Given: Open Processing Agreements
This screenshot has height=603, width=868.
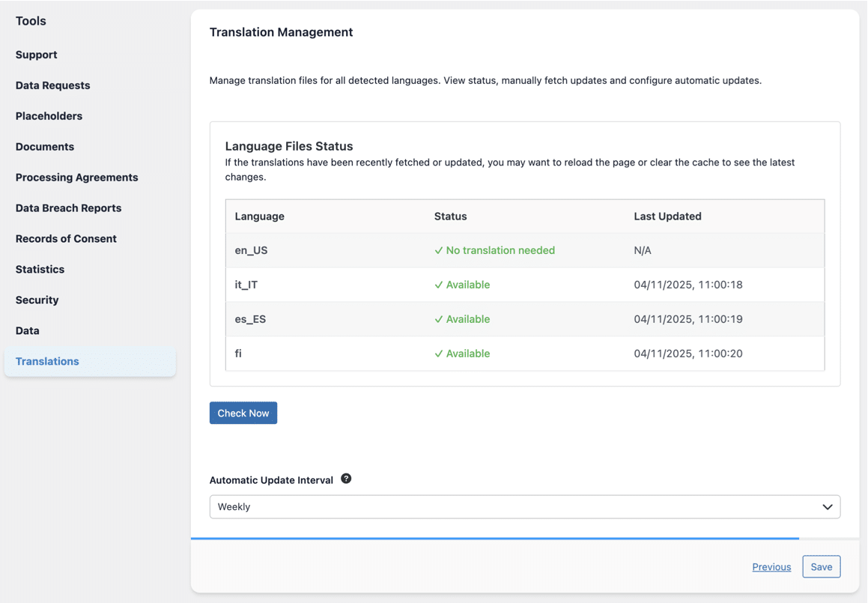Looking at the screenshot, I should [x=77, y=178].
